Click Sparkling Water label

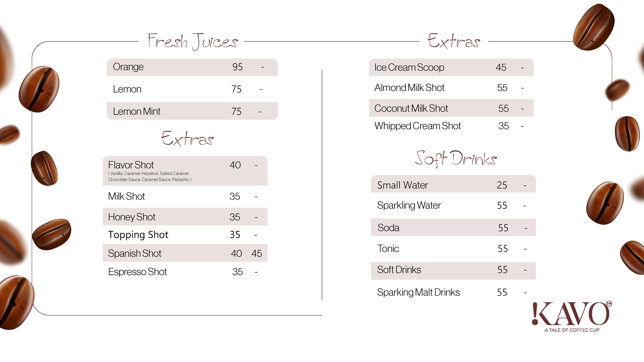(409, 205)
